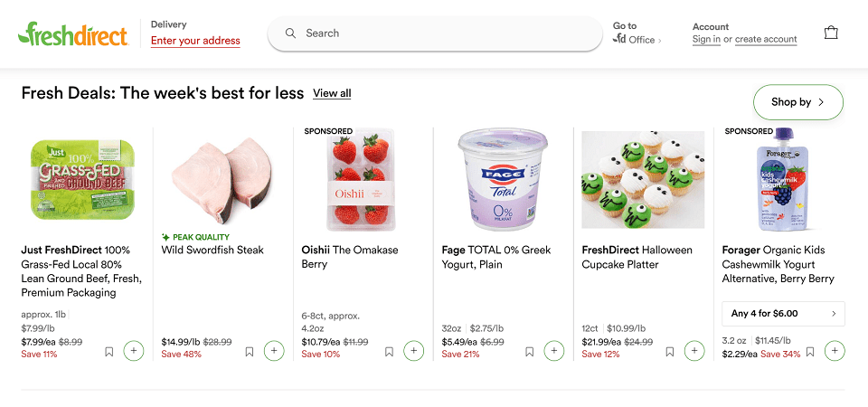The width and height of the screenshot is (868, 407).
Task: Open the Sign in link
Action: [x=706, y=39]
